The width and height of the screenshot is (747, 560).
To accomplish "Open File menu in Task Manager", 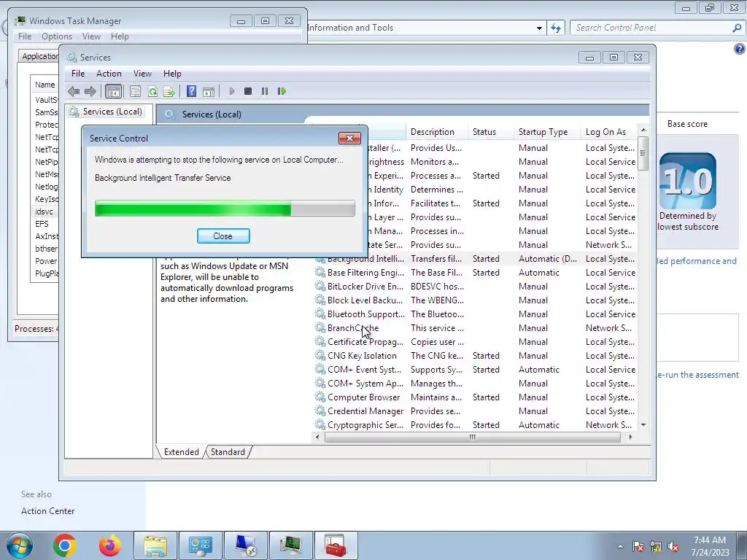I will tap(25, 36).
